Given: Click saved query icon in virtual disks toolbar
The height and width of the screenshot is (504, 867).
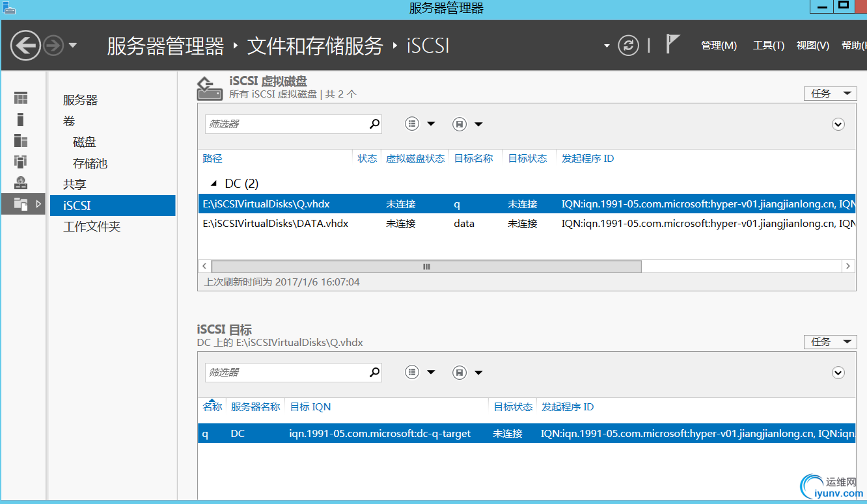Looking at the screenshot, I should pos(460,124).
